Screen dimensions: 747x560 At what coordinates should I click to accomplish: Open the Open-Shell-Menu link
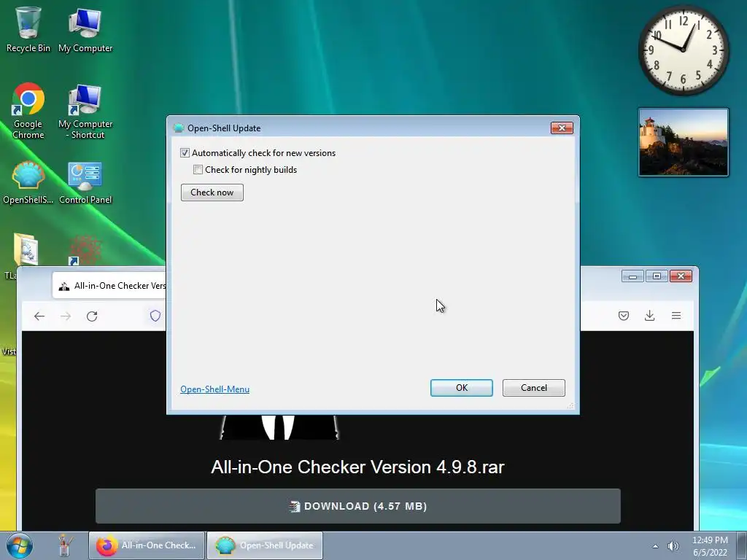pyautogui.click(x=215, y=389)
